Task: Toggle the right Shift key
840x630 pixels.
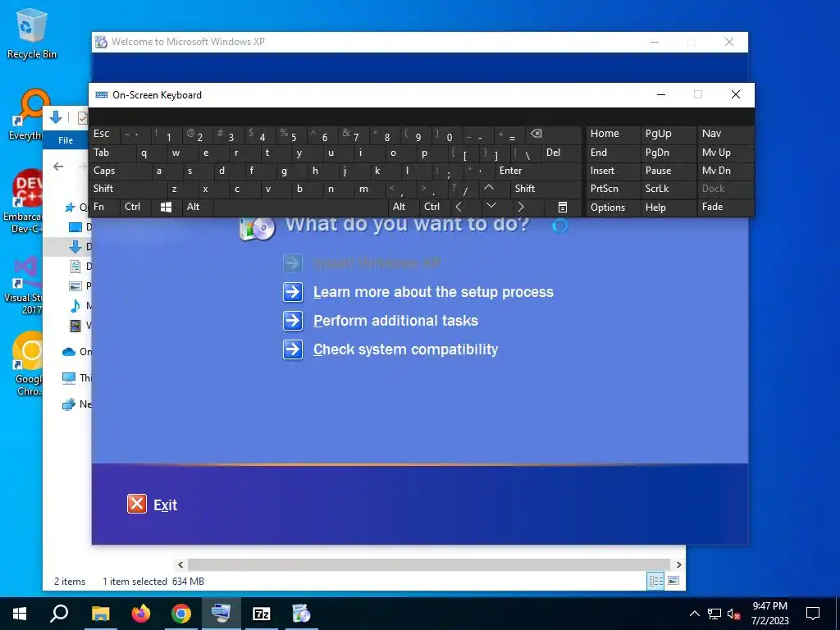Action: 546,189
